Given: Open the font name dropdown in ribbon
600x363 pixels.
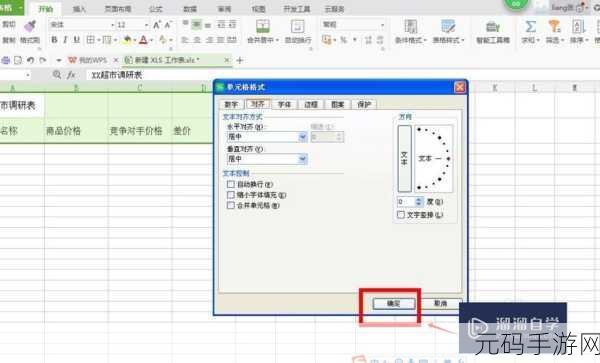Looking at the screenshot, I should click(x=112, y=25).
